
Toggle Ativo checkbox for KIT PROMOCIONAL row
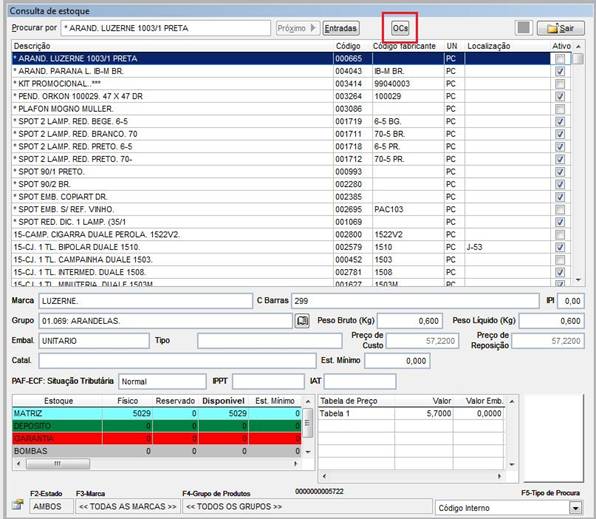point(560,84)
